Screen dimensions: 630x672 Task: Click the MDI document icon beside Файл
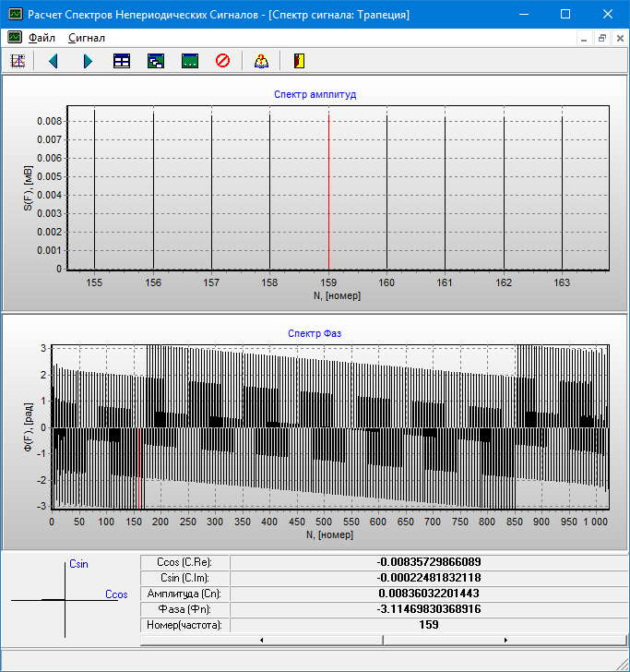[14, 38]
